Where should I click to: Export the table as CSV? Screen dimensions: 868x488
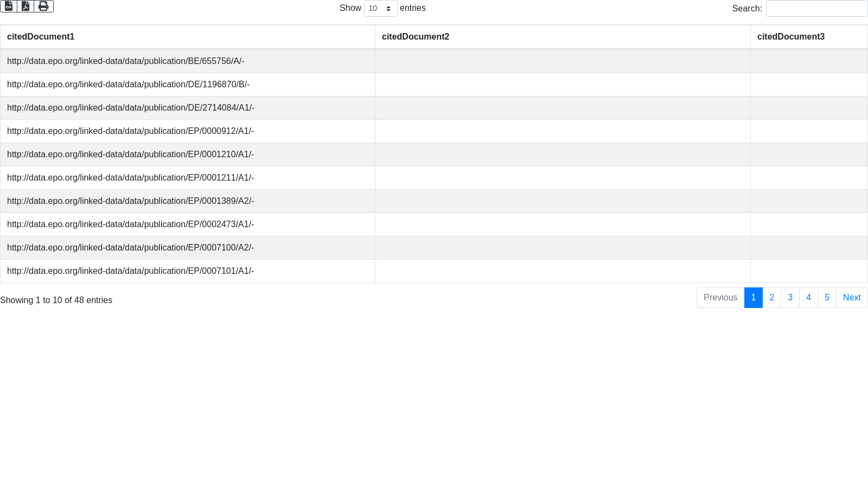[9, 6]
